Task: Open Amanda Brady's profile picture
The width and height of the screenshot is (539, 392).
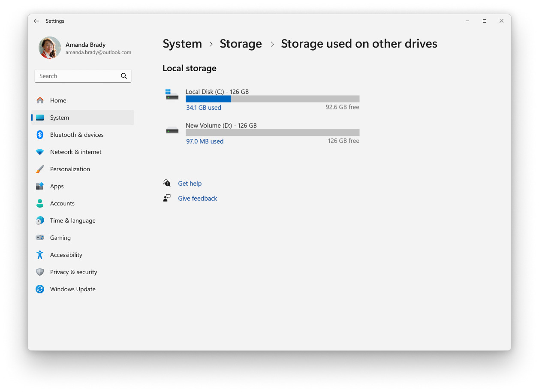Action: [50, 48]
